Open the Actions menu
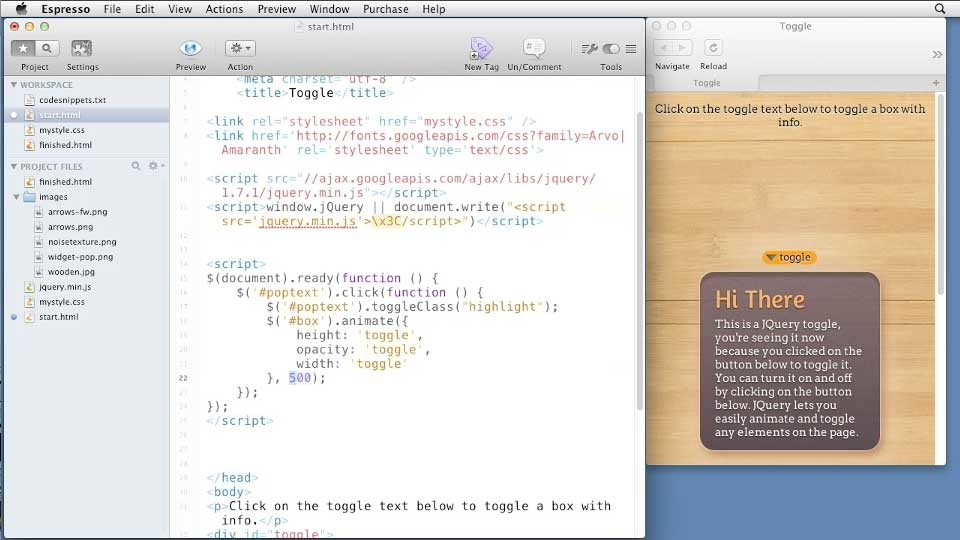Viewport: 960px width, 540px height. [x=224, y=9]
